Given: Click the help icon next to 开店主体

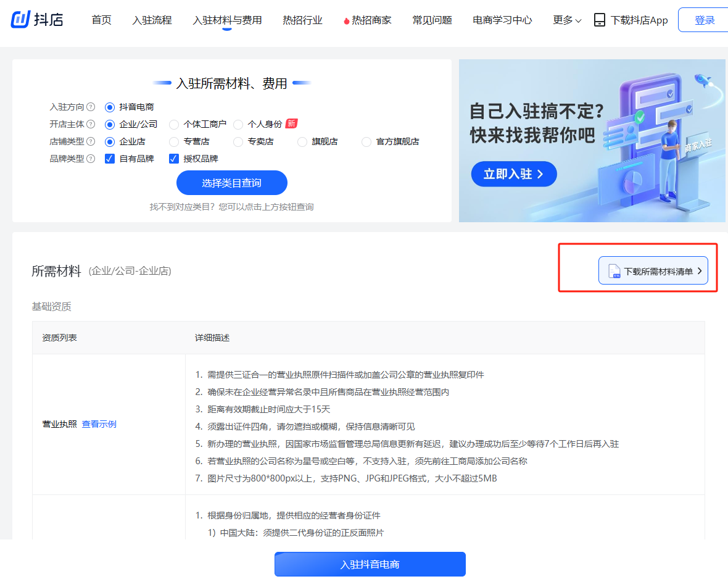Looking at the screenshot, I should pyautogui.click(x=91, y=124).
